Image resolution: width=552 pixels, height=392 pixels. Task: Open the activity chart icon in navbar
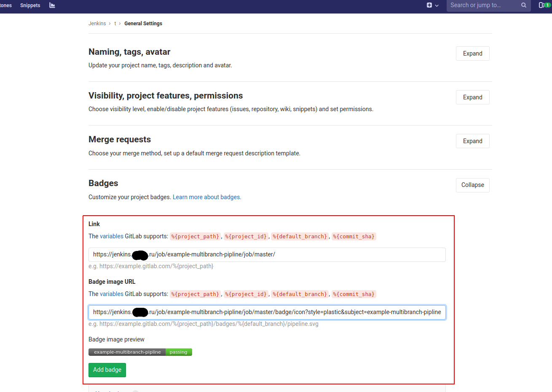[x=52, y=5]
